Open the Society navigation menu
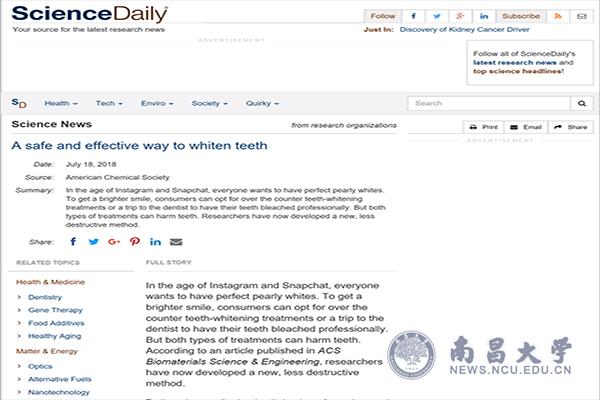The height and width of the screenshot is (400, 600). pyautogui.click(x=209, y=103)
